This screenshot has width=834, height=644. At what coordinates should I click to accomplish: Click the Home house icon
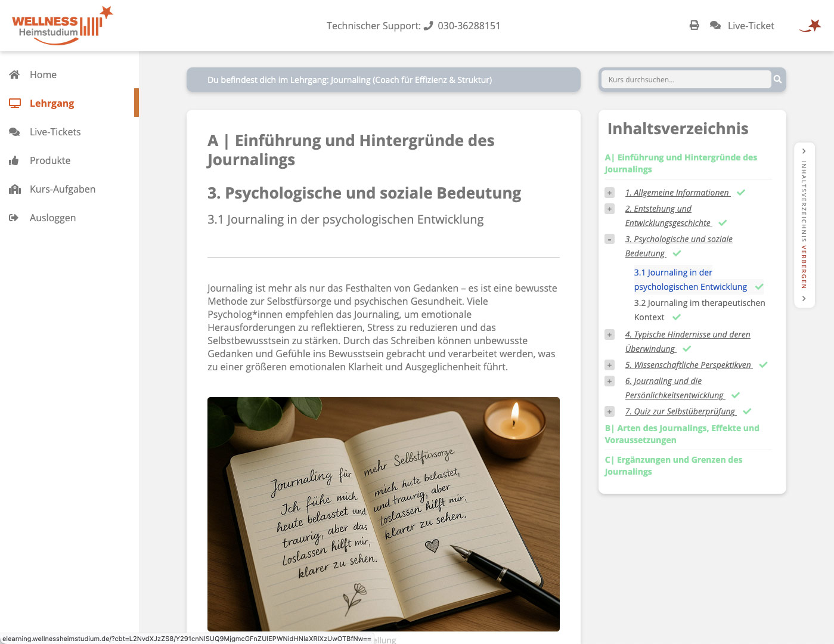coord(15,75)
